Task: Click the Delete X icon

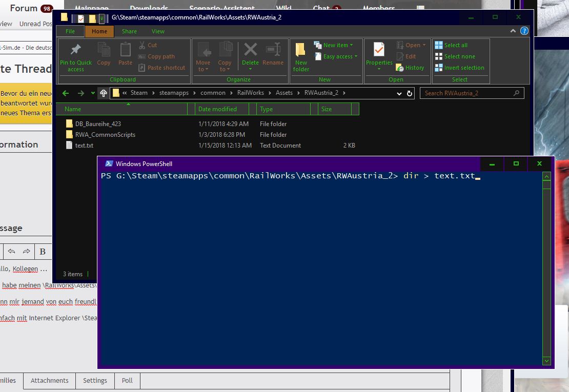Action: [x=250, y=49]
